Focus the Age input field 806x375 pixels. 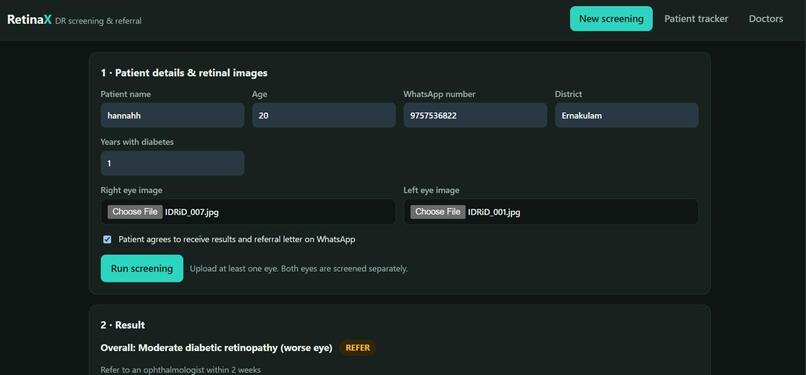[324, 115]
